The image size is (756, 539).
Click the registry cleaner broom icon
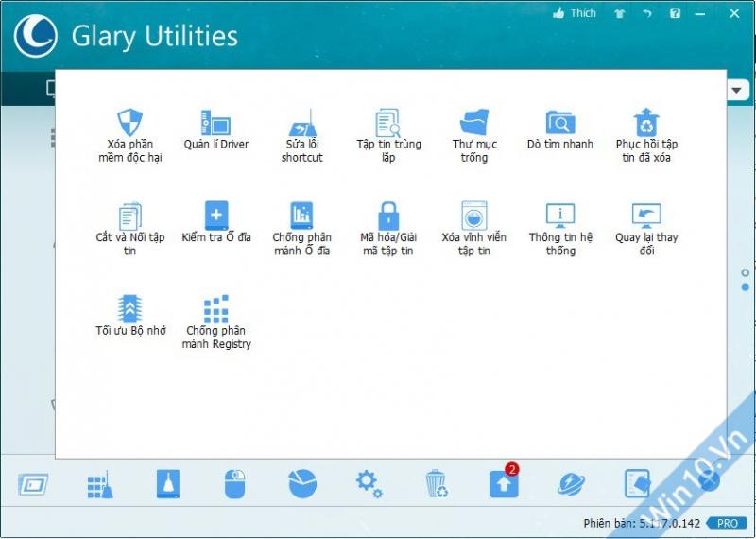100,484
